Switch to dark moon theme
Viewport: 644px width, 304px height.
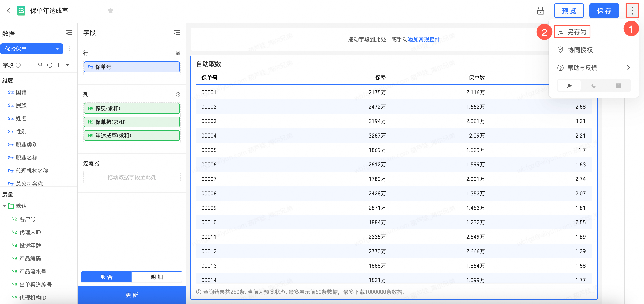[x=593, y=86]
